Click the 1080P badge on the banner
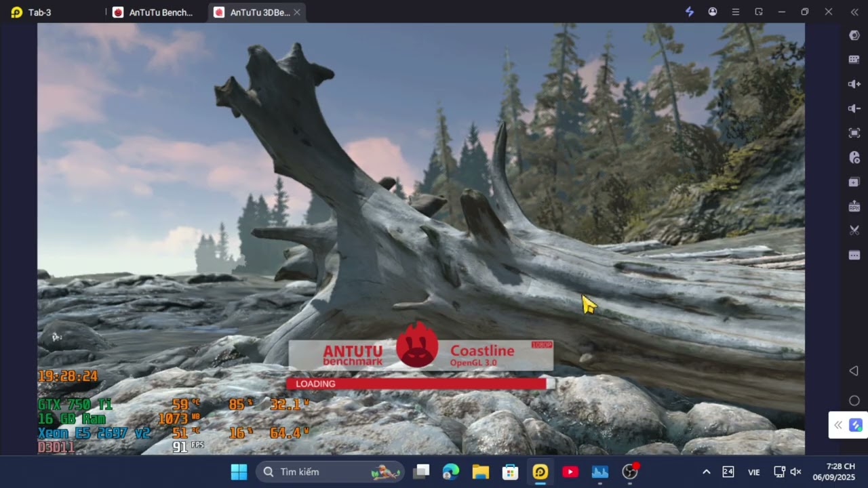Image resolution: width=868 pixels, height=488 pixels. pos(542,345)
